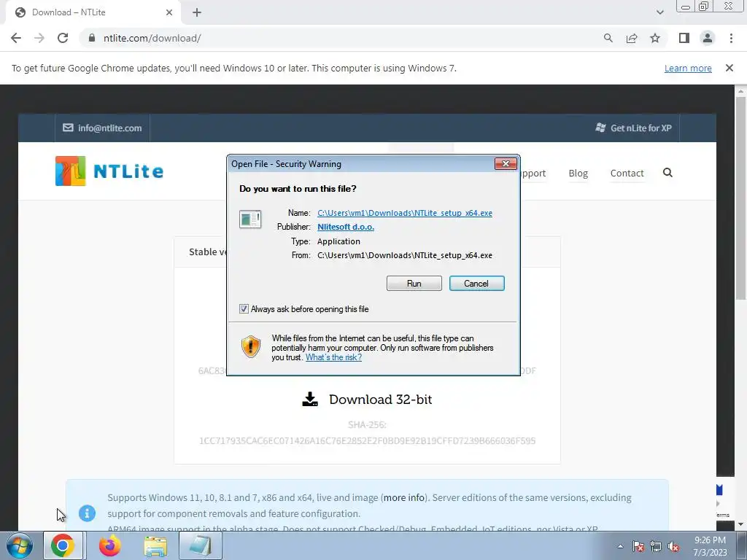Open the What's the risk? link

(333, 357)
